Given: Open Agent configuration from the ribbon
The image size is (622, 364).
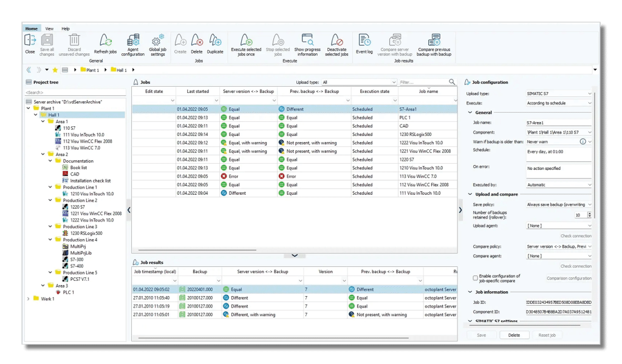Looking at the screenshot, I should tap(132, 41).
